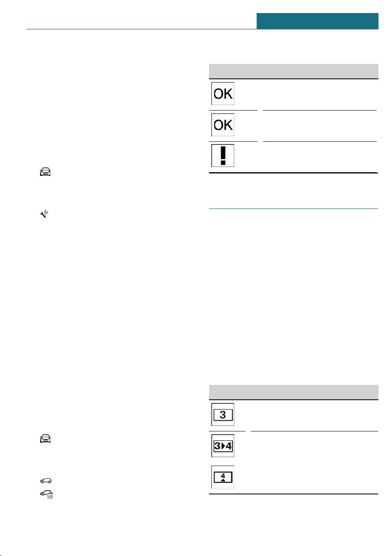392x556 pixels.
Task: Click the gear 4 icon with up arrow
Action: click(223, 477)
